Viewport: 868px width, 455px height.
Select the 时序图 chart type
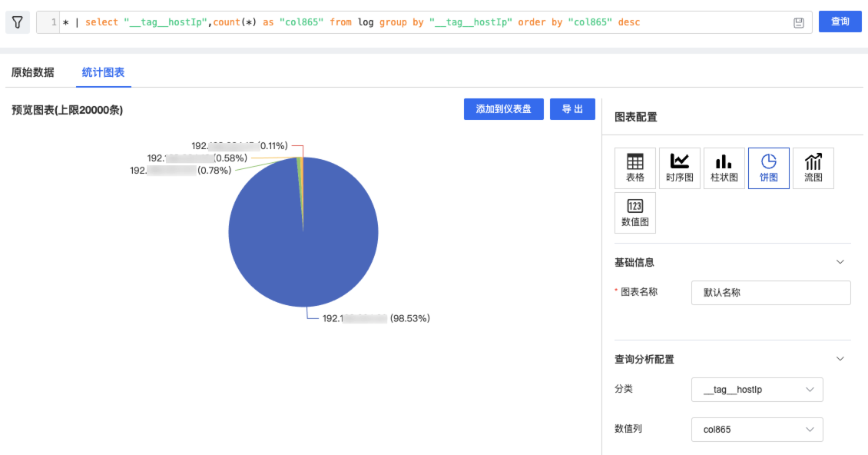[x=679, y=168]
